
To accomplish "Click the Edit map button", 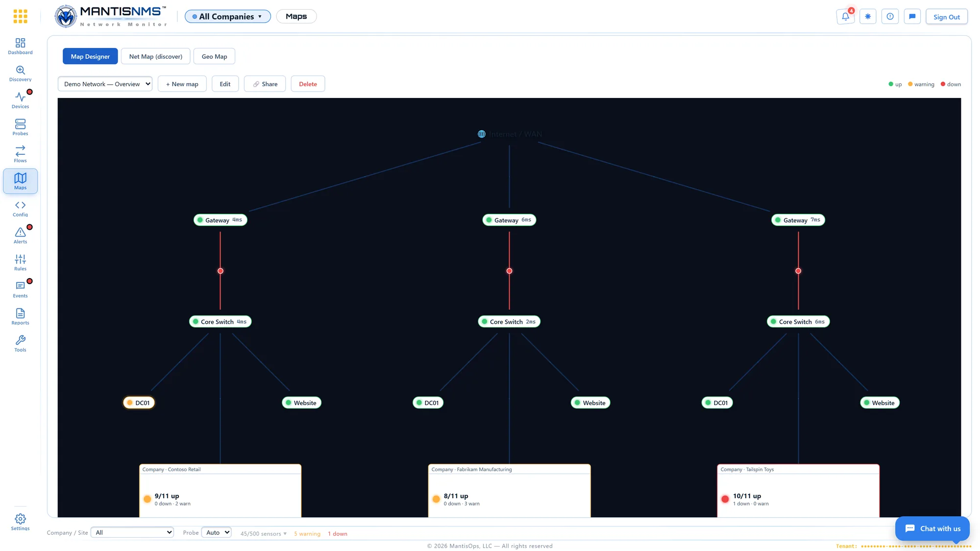I will point(225,84).
